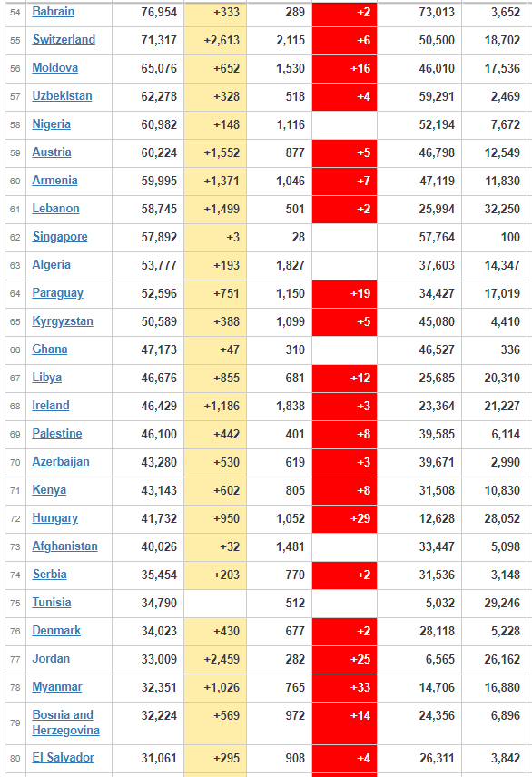Viewport: 532px width, 777px height.
Task: Open Singapore's details link
Action: 60,237
